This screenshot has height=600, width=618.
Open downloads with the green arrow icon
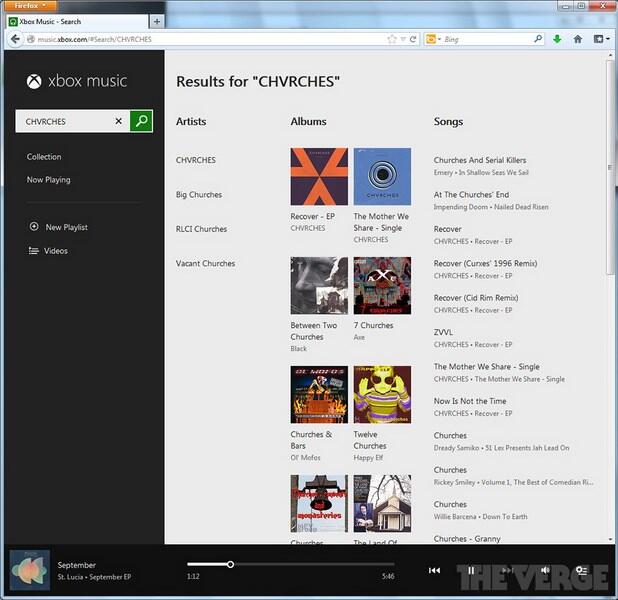point(557,39)
